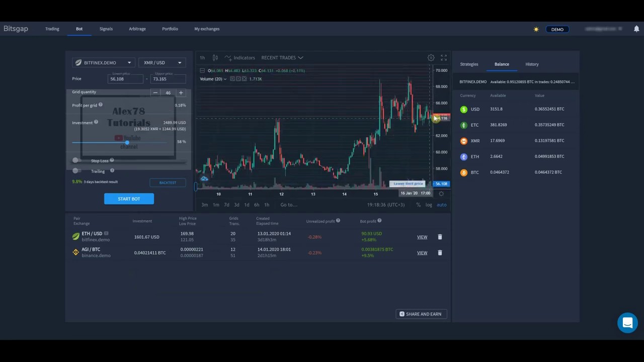The width and height of the screenshot is (644, 362).
Task: Enable the Stop Loss toggle
Action: pos(76,160)
